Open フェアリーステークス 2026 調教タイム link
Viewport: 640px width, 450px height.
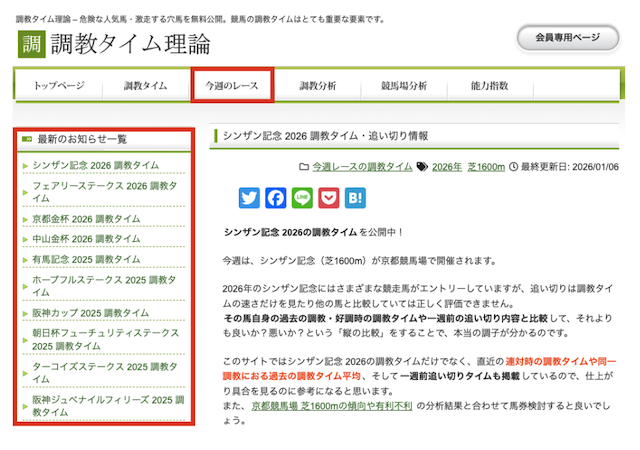coord(104,192)
